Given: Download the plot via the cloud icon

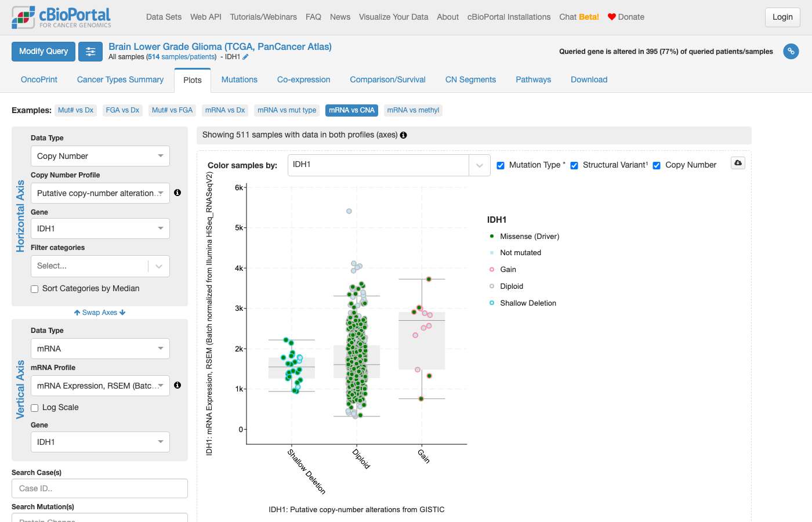Looking at the screenshot, I should [738, 163].
